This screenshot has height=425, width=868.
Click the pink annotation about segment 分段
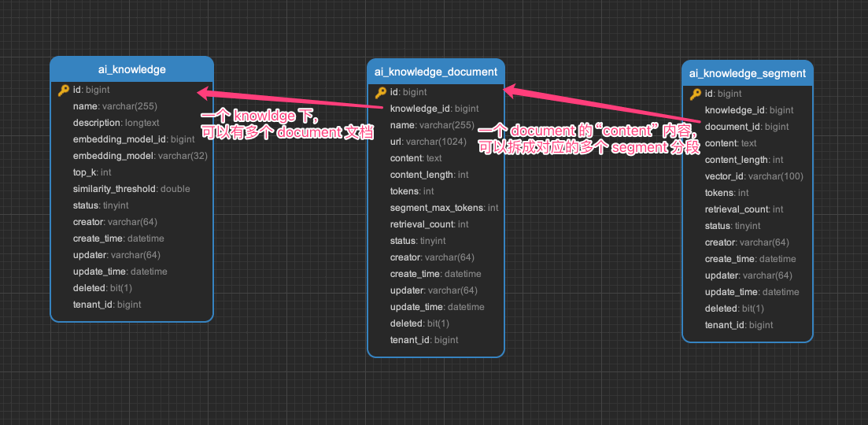pyautogui.click(x=588, y=139)
